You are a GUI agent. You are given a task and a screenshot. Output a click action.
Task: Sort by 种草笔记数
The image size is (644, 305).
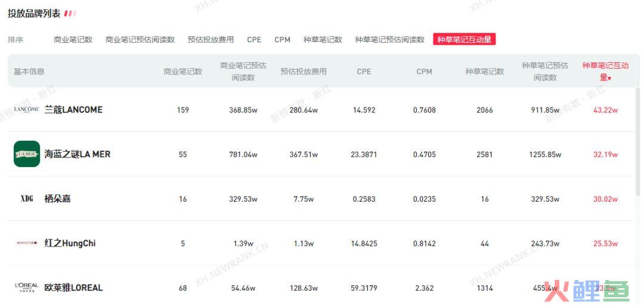pyautogui.click(x=323, y=39)
